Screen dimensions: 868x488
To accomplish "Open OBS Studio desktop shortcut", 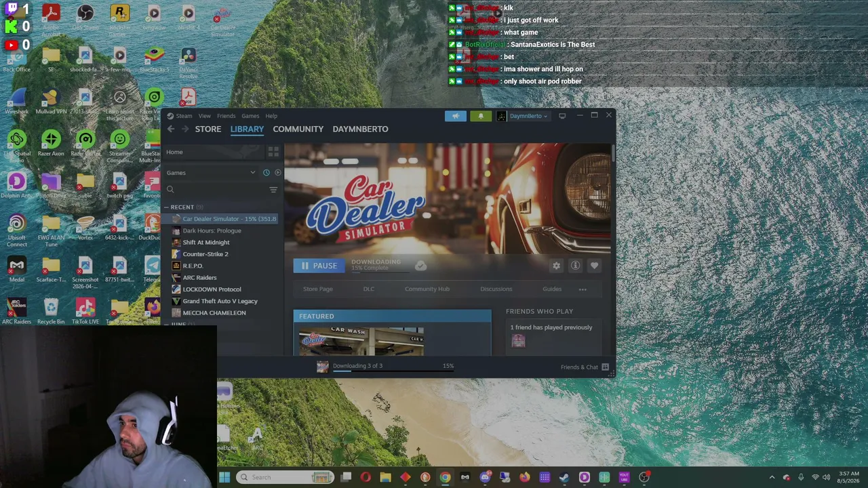I will point(85,19).
